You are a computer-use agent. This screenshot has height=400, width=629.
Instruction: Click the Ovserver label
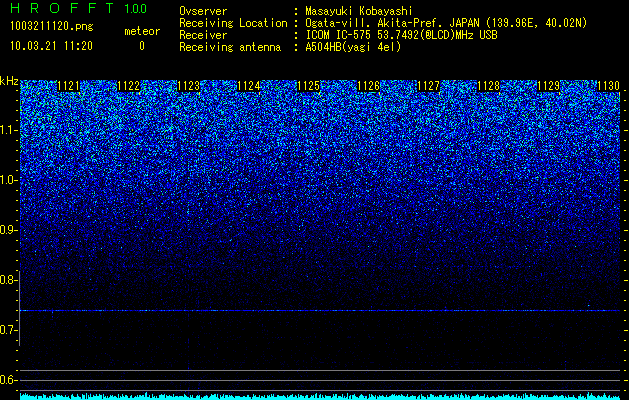203,12
